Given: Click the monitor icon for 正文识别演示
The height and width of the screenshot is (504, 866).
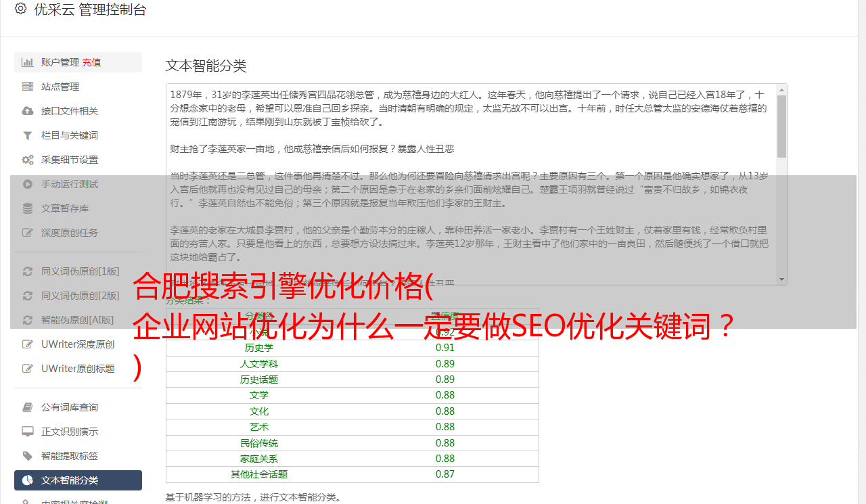Looking at the screenshot, I should [x=28, y=432].
